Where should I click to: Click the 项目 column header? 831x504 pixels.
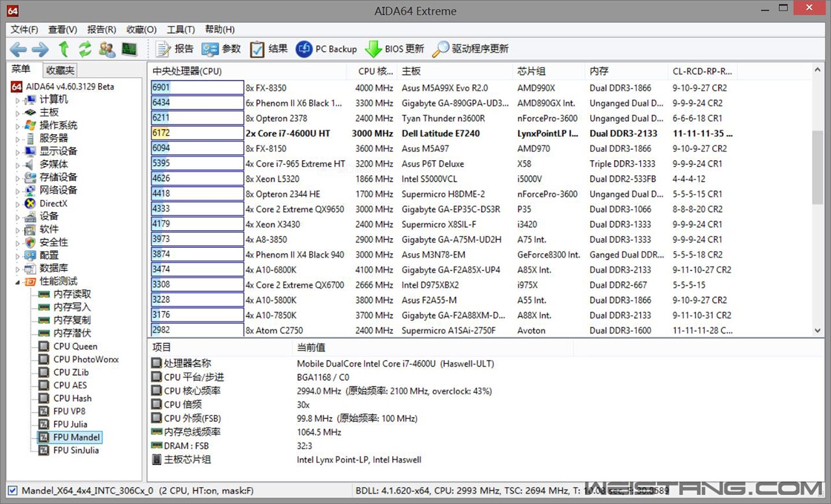point(221,348)
